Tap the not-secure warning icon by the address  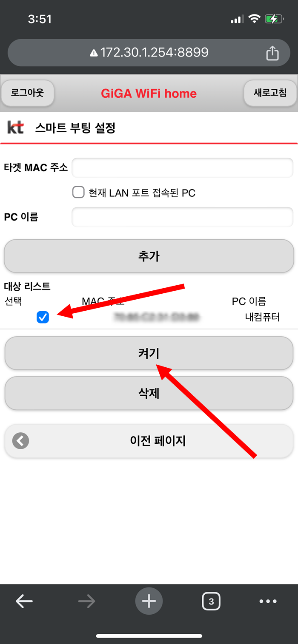coord(94,53)
